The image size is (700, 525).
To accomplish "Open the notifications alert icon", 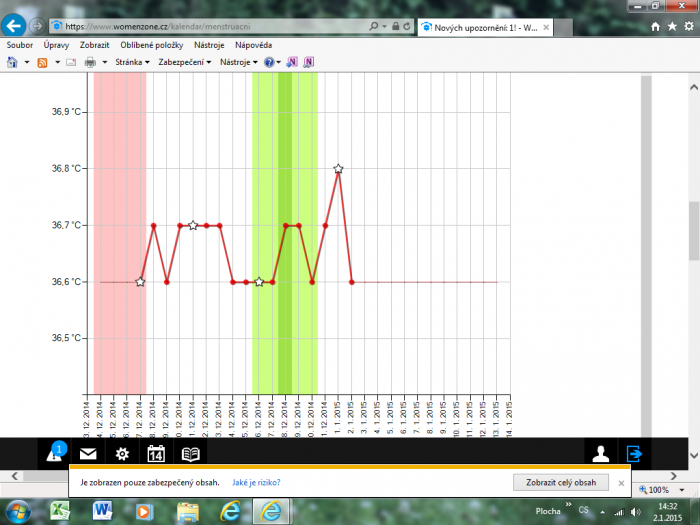I will (54, 454).
